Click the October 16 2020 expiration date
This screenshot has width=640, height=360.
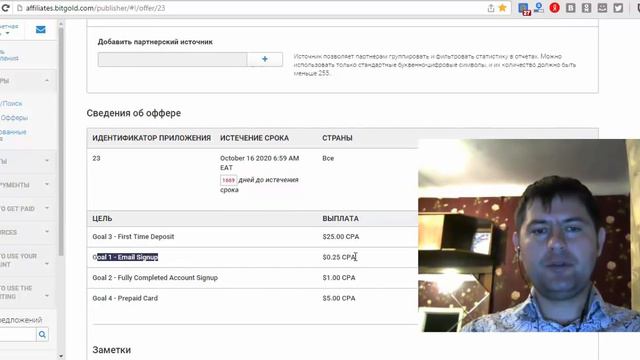[260, 163]
